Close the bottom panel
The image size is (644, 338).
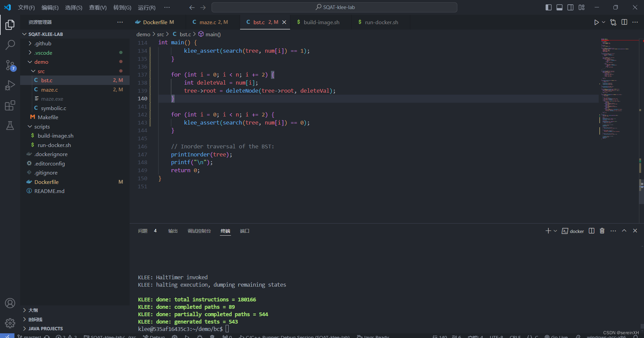(x=635, y=231)
